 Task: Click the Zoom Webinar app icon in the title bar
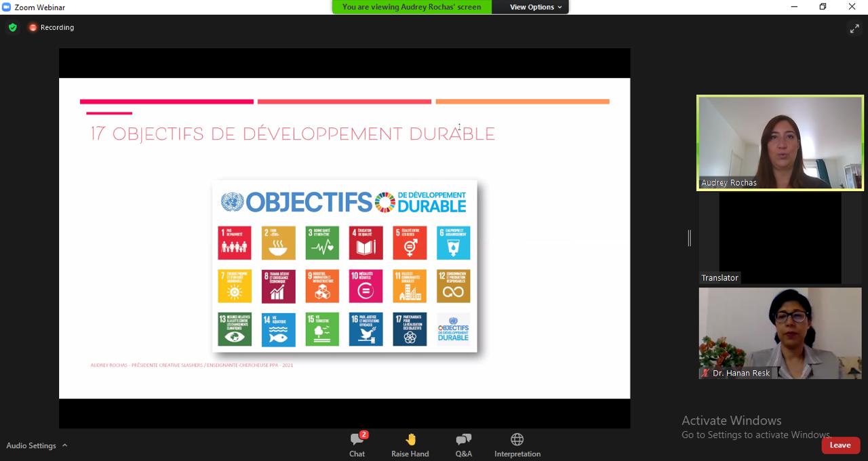coord(7,7)
